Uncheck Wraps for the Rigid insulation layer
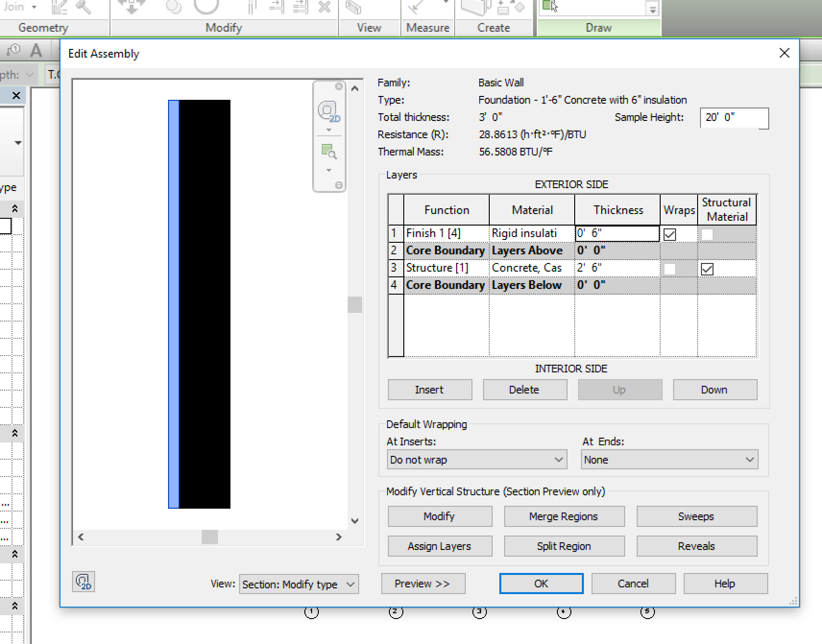This screenshot has width=822, height=644. click(671, 234)
